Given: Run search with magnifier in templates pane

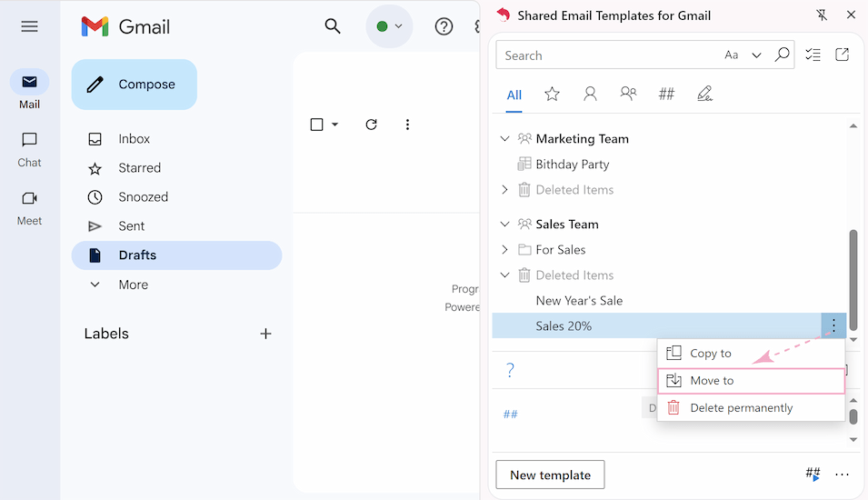Looking at the screenshot, I should [x=782, y=55].
